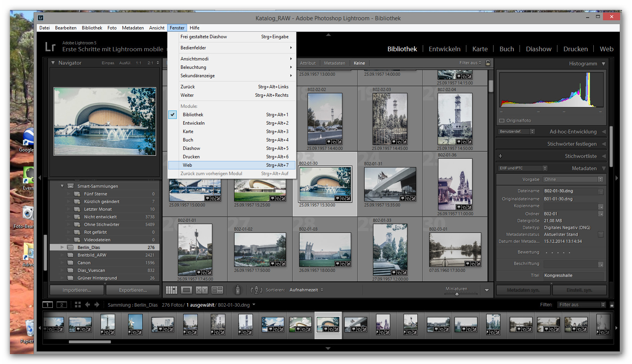This screenshot has width=632, height=364.
Task: Go forward with the filmstrip right arrow
Action: point(97,305)
